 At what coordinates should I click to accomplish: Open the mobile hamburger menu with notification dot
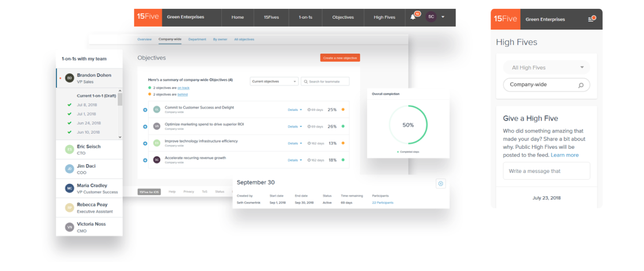point(591,19)
